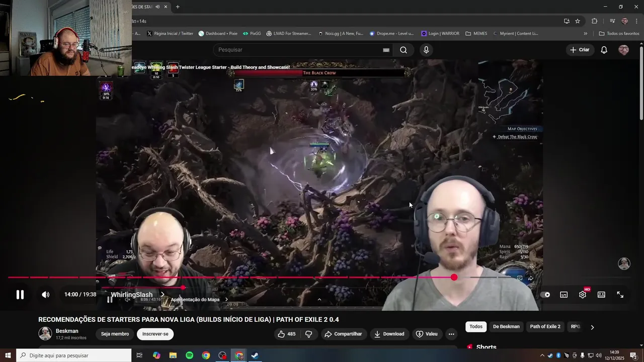
Task: Mute the video with the speaker icon
Action: click(x=45, y=295)
